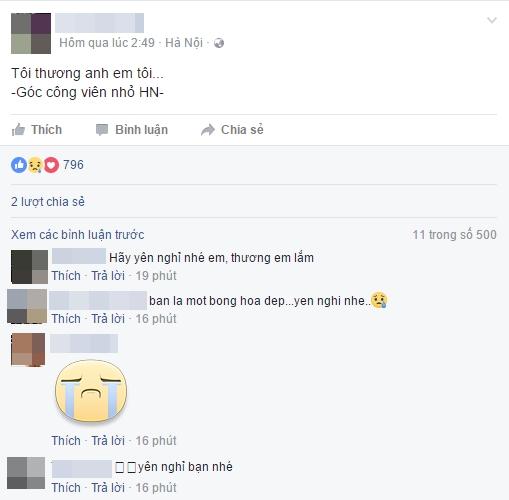This screenshot has width=509, height=500.
Task: Click the 19 phút comment timestamp
Action: tap(156, 276)
